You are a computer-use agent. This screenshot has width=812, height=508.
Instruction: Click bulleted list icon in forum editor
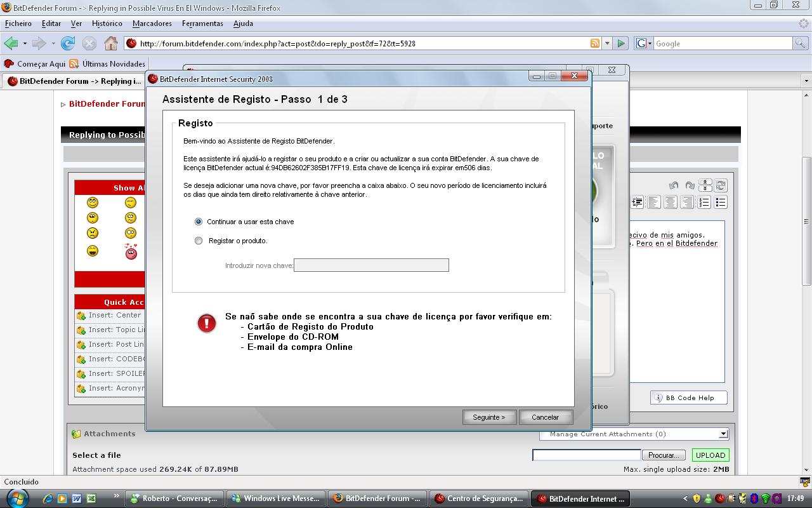(x=721, y=203)
